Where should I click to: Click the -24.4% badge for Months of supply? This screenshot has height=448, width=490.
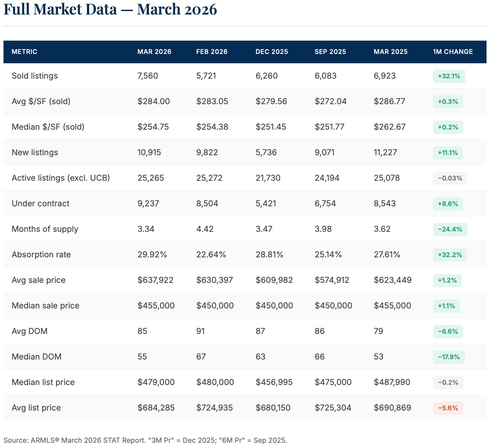coord(450,229)
